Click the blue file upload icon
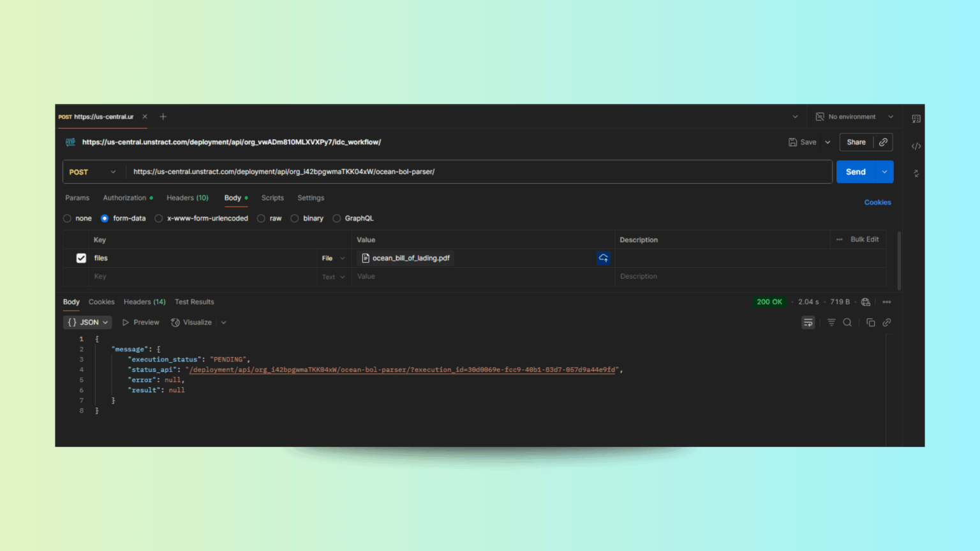Screen dimensions: 980x551 (603, 258)
